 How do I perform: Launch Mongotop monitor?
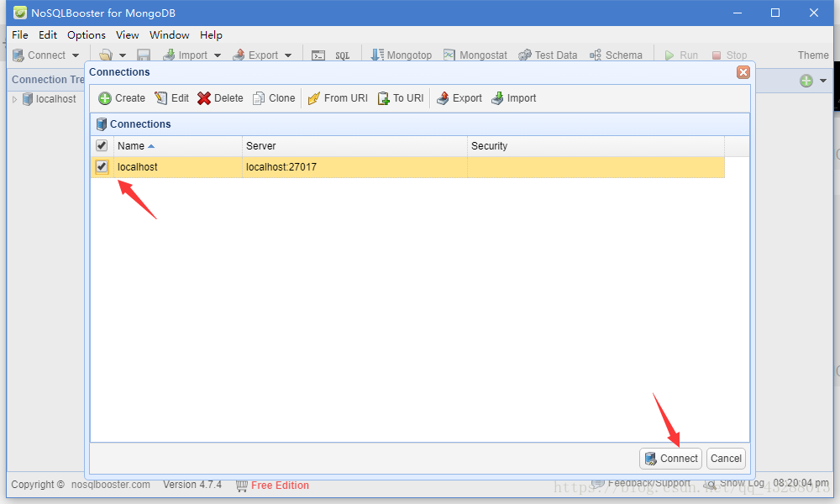[x=402, y=55]
